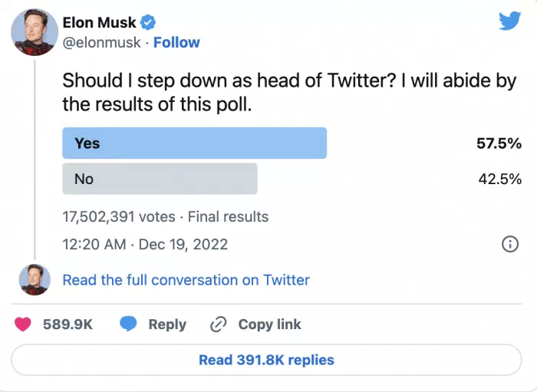Click the @elonmusk handle

[x=101, y=43]
